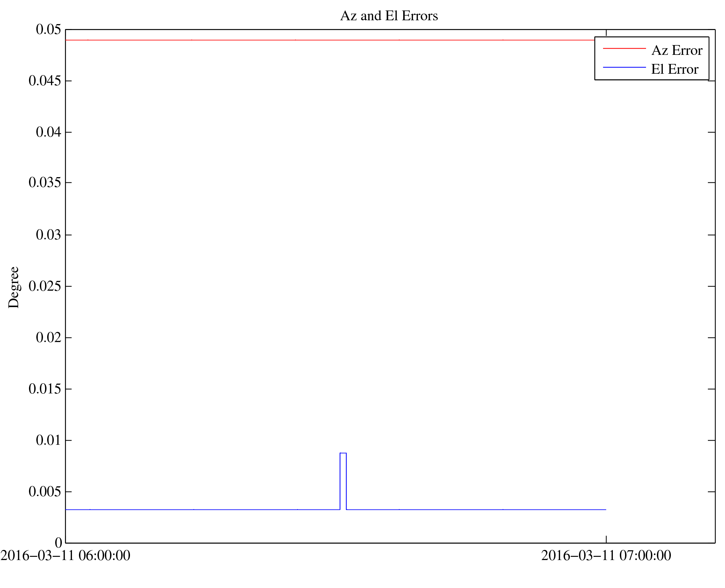Click the 'Az and El Errors' plot title
Viewport: 725px width, 588px height.
coord(389,16)
